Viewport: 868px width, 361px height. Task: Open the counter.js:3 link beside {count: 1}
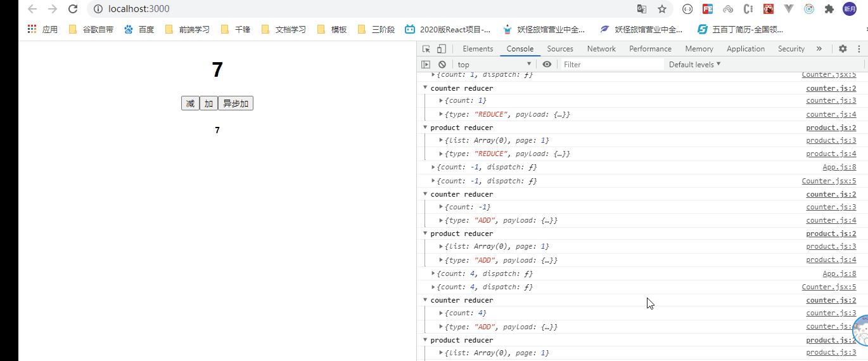(831, 101)
